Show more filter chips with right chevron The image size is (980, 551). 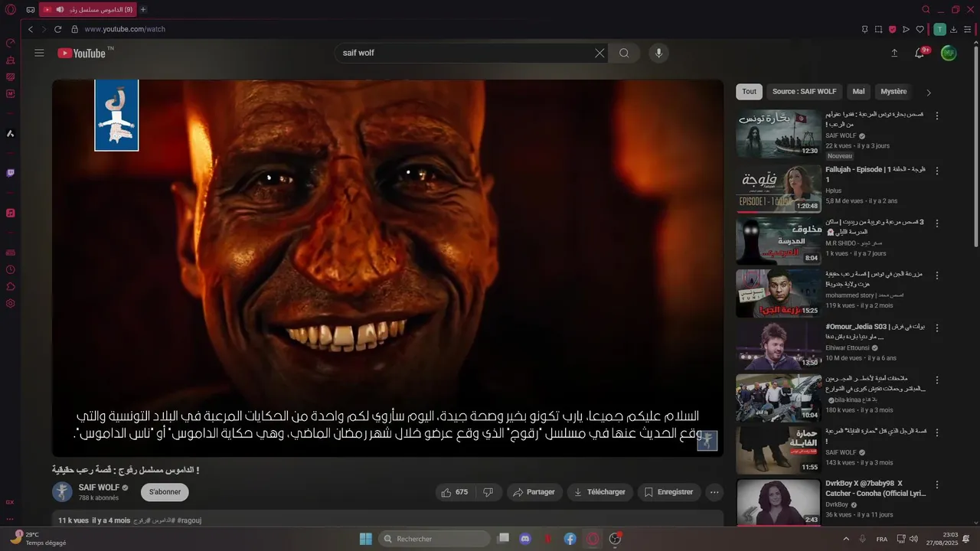929,93
